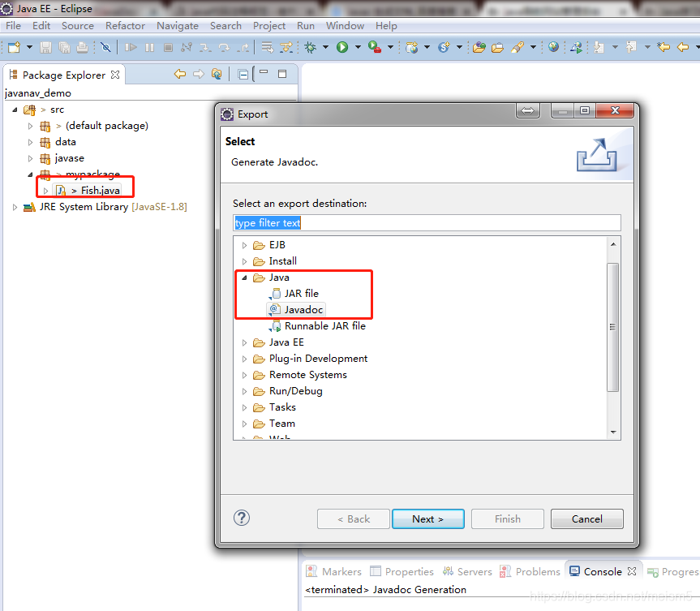Click the Open Web Browser globe icon

[553, 47]
